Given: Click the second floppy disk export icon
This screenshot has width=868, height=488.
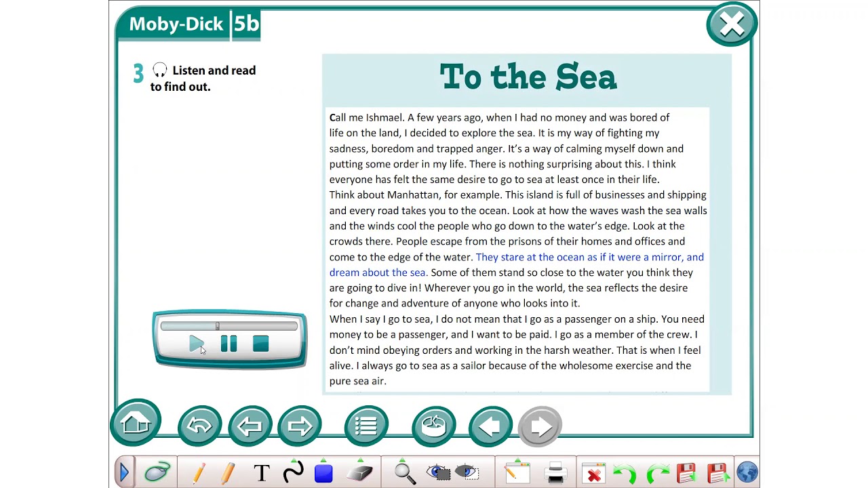Looking at the screenshot, I should (x=717, y=472).
